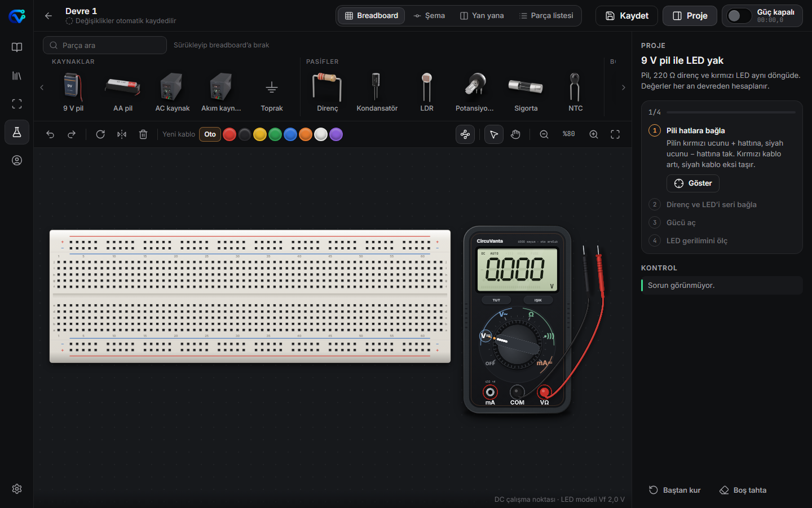Select the NTC thermistor component
This screenshot has width=812, height=508.
click(576, 91)
